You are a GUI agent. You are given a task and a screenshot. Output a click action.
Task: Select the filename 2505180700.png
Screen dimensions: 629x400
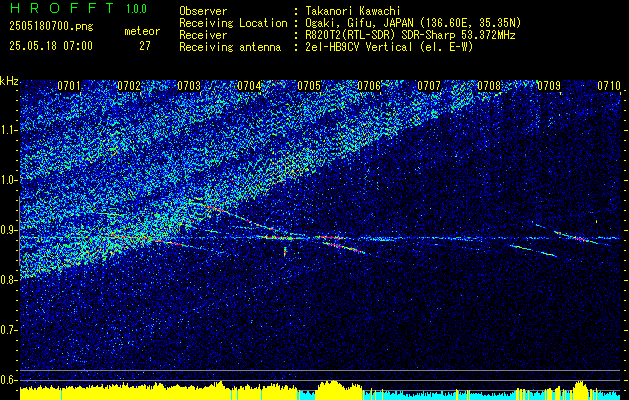51,27
